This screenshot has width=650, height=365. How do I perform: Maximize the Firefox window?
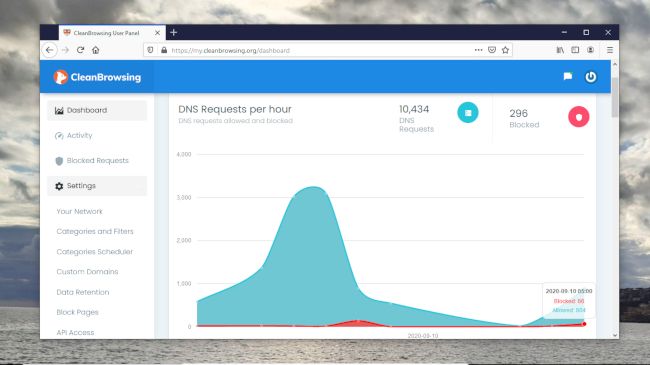[586, 32]
